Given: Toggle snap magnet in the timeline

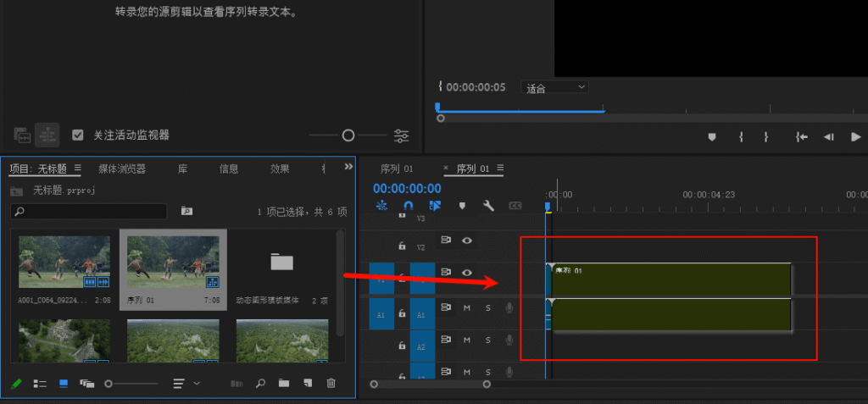Looking at the screenshot, I should 408,206.
